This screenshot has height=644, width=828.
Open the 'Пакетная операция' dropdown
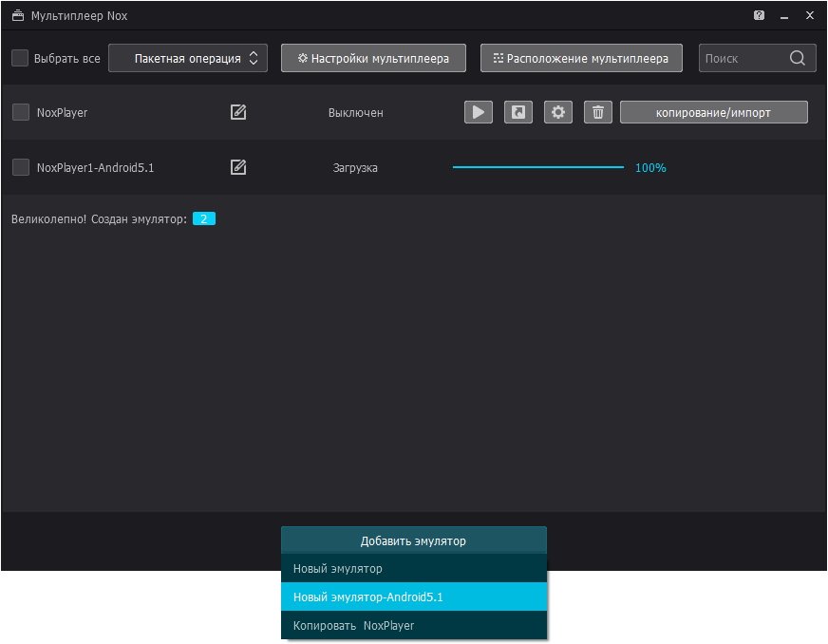point(188,58)
